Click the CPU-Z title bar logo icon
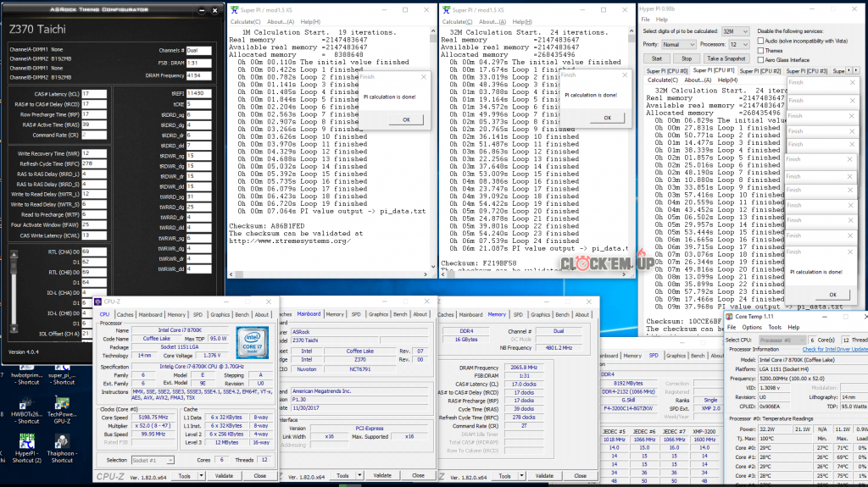This screenshot has width=868, height=487. tap(99, 301)
